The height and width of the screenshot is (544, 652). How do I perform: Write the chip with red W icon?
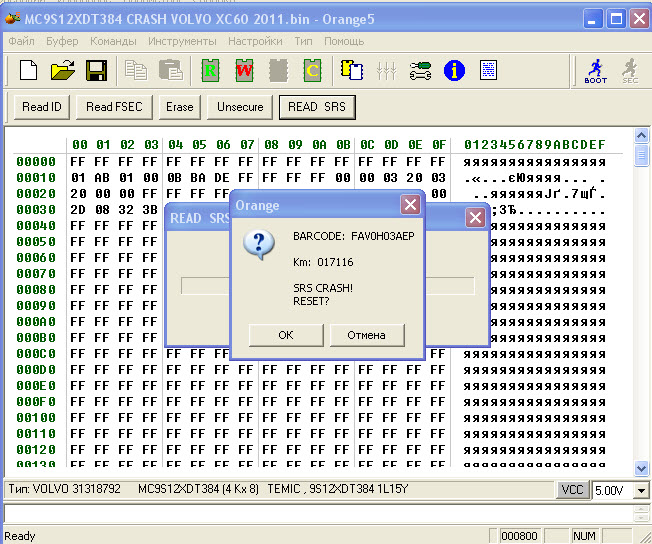pos(244,70)
